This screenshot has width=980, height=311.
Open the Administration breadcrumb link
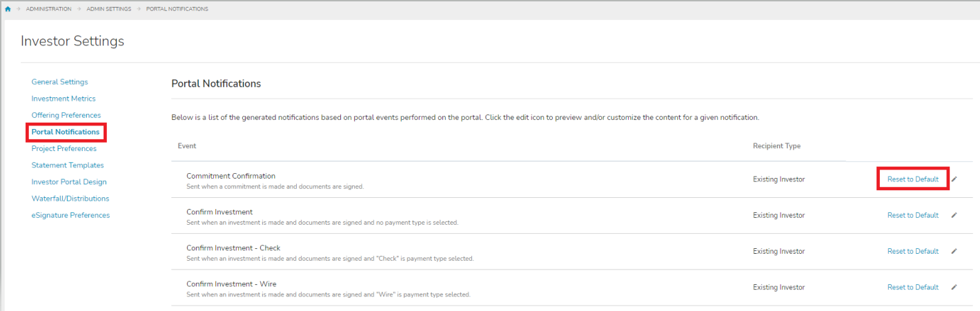(48, 9)
